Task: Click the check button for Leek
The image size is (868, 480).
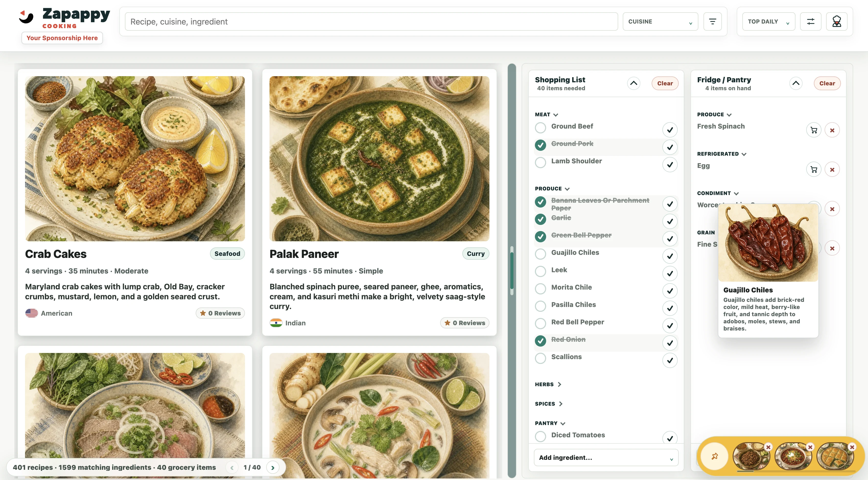Action: pyautogui.click(x=670, y=273)
